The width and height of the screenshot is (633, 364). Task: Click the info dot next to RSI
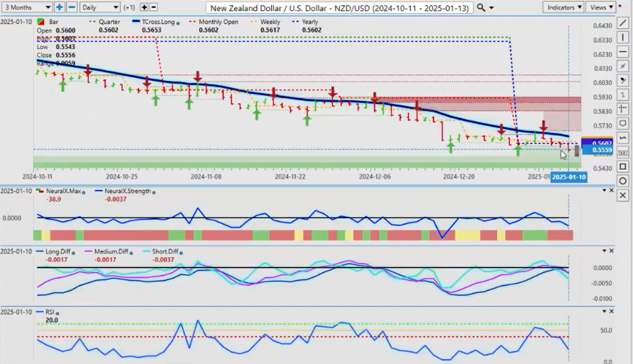57,313
